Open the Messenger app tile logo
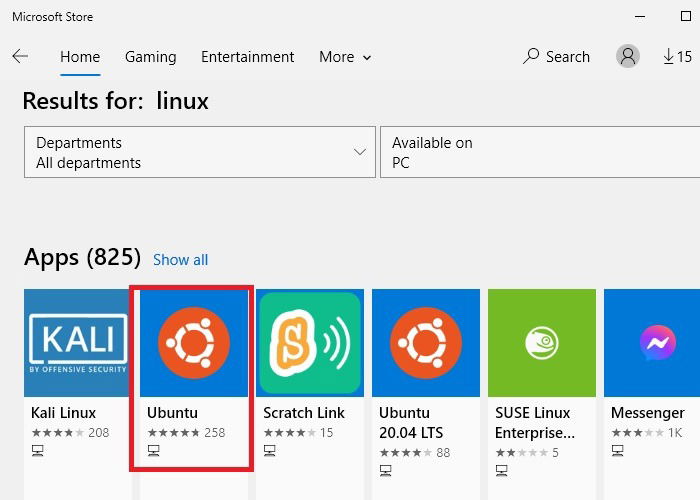The height and width of the screenshot is (500, 700). click(x=652, y=343)
